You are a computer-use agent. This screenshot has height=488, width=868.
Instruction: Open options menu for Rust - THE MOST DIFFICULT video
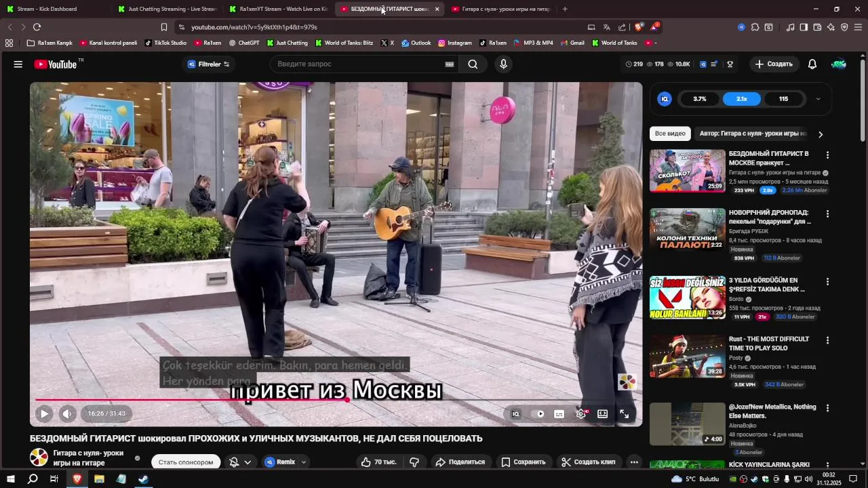pyautogui.click(x=827, y=340)
